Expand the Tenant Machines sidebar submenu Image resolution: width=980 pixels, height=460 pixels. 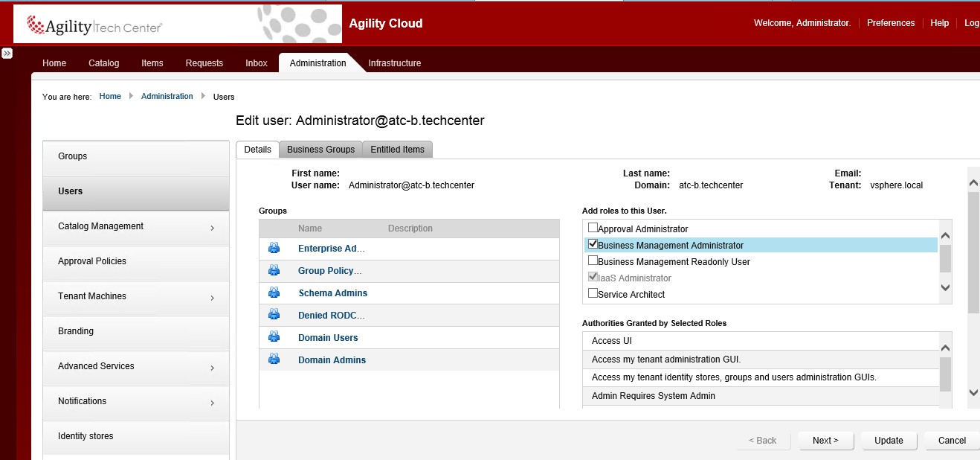pyautogui.click(x=212, y=298)
